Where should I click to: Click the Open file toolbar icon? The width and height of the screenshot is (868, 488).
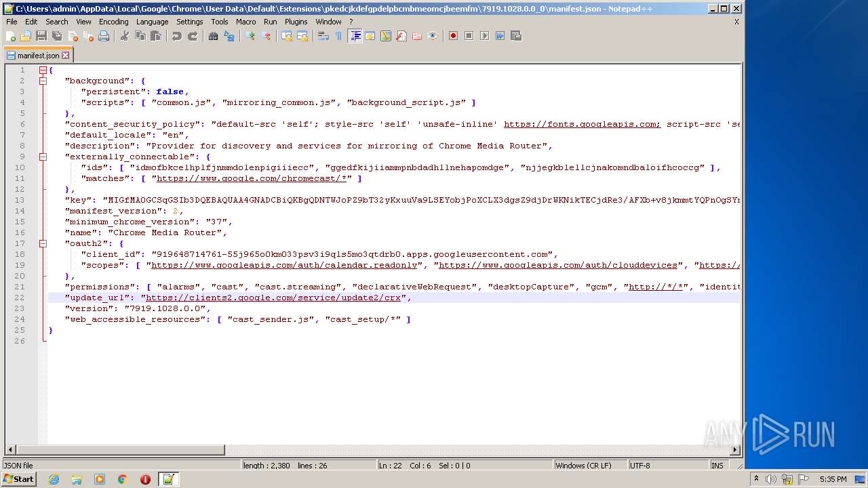pyautogui.click(x=26, y=36)
